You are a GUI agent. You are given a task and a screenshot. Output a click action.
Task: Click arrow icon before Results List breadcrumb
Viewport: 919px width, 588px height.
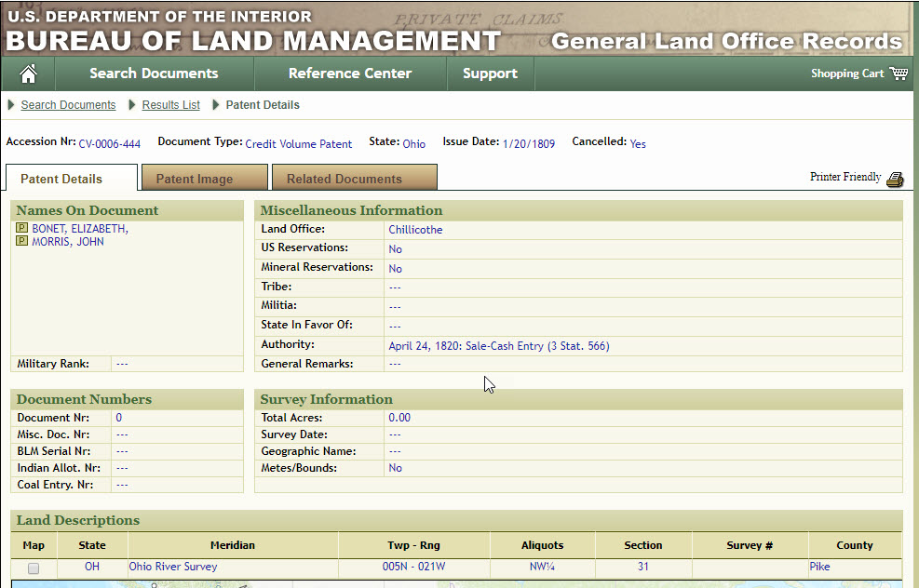[x=132, y=105]
